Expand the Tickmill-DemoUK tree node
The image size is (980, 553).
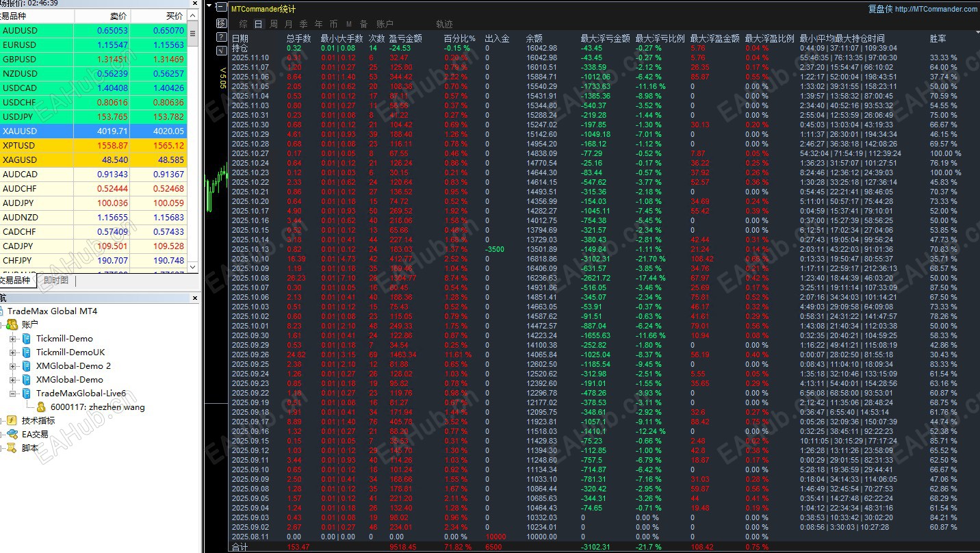[x=12, y=352]
